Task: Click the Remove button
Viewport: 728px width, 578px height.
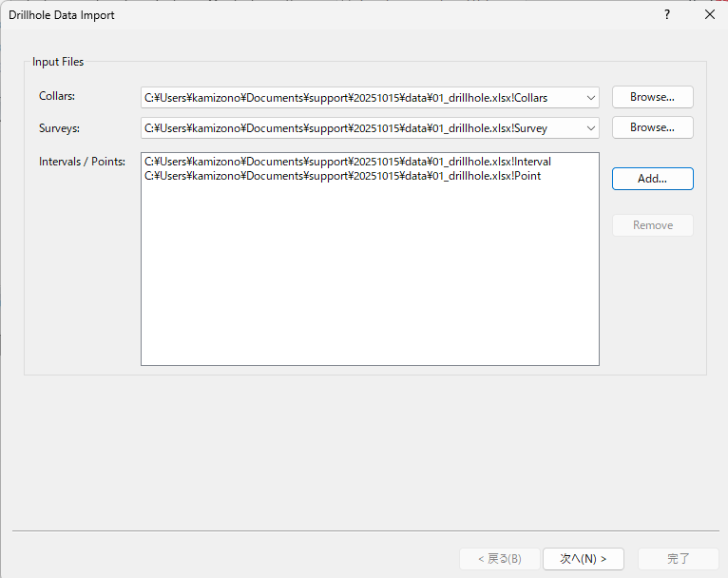Action: coord(652,225)
